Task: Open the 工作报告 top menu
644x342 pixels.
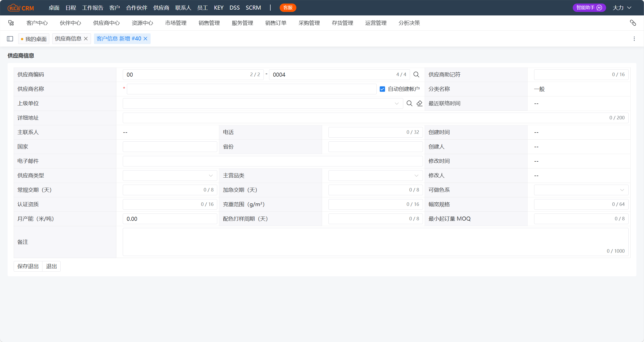Action: point(93,8)
